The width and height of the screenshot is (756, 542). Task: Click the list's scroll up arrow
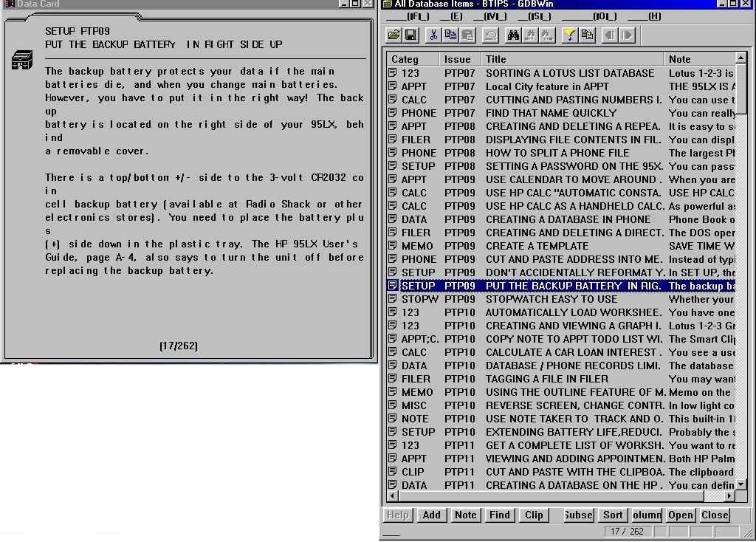click(x=740, y=58)
